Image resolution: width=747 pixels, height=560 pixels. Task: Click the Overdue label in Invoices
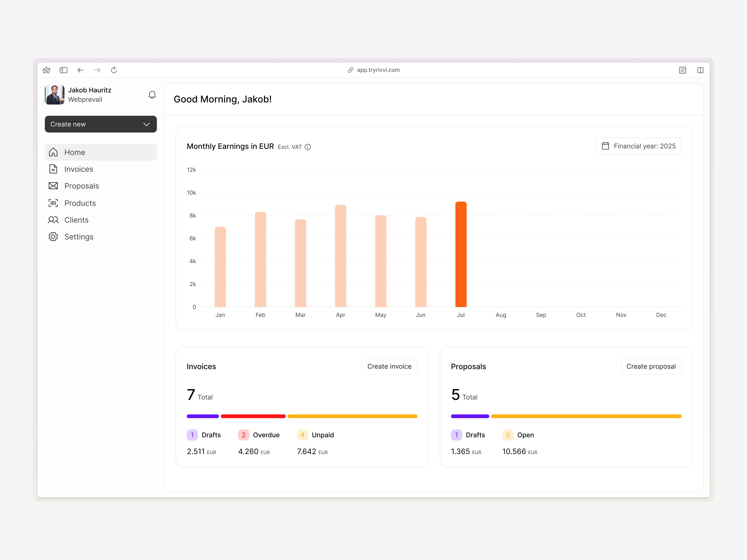tap(266, 435)
